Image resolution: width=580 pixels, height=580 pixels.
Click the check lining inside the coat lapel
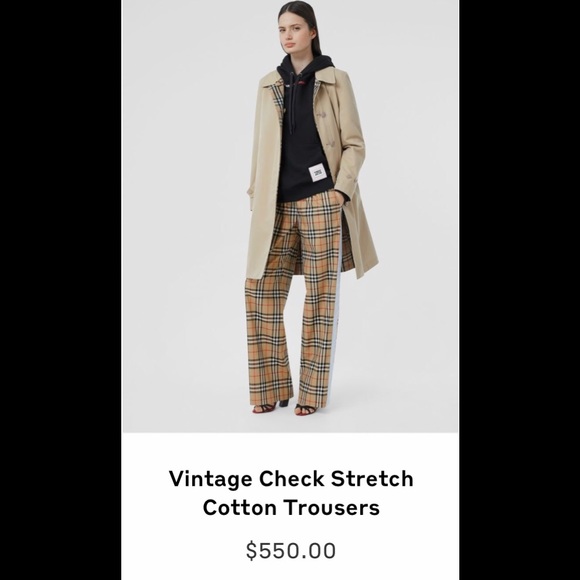pyautogui.click(x=278, y=102)
